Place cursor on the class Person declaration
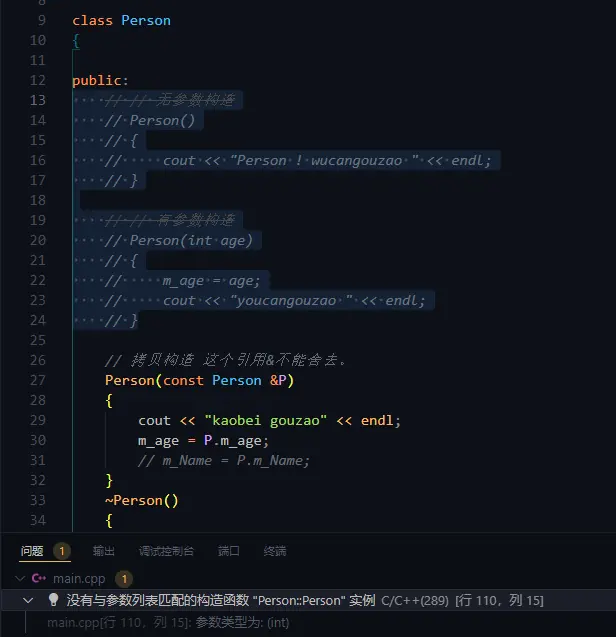This screenshot has width=616, height=637. [x=121, y=20]
